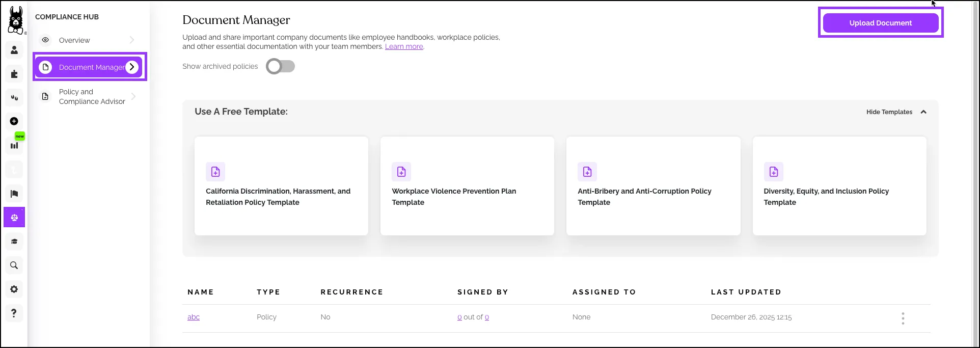Select Overview in Compliance Hub menu

point(74,40)
